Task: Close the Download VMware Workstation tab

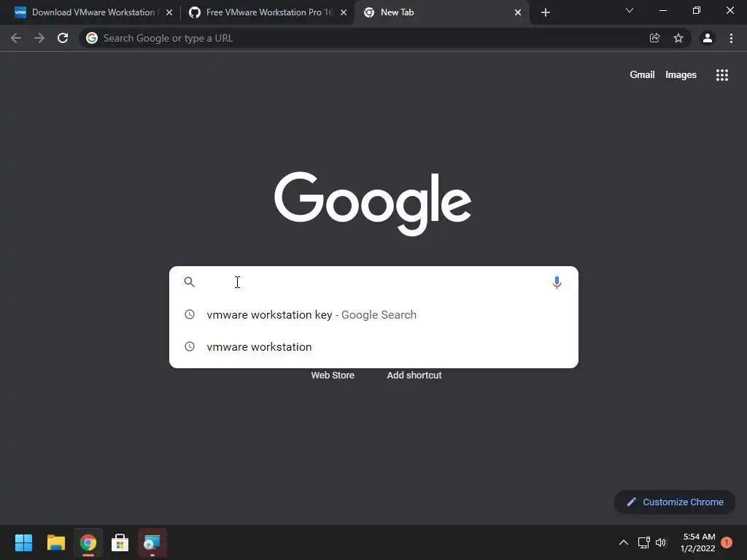Action: point(169,12)
